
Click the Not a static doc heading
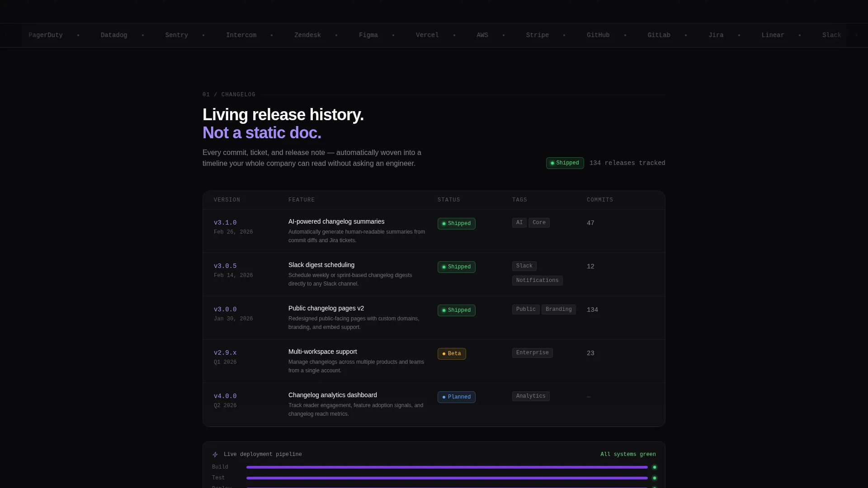[x=262, y=133]
